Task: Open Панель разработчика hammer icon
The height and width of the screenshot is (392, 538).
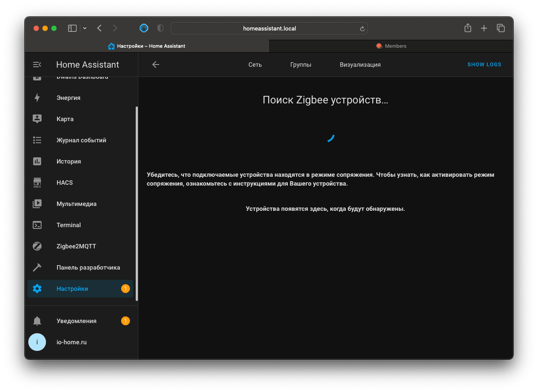Action: [x=37, y=267]
